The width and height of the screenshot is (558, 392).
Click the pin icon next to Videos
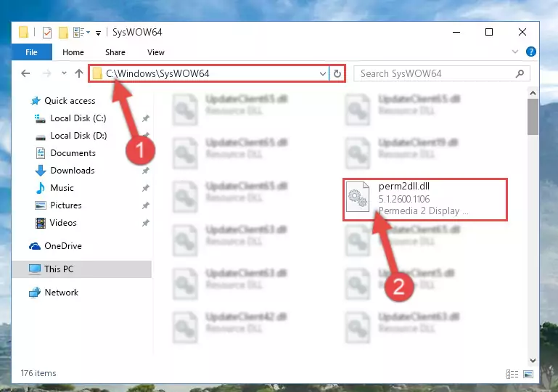point(146,223)
